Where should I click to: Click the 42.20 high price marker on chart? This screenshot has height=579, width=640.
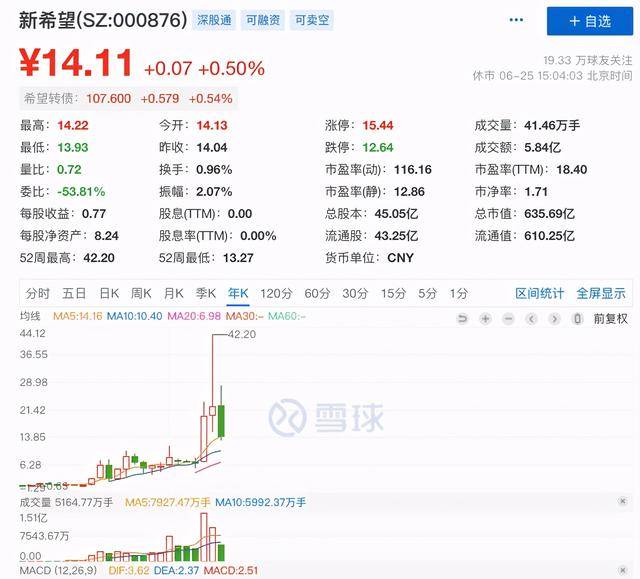(242, 334)
